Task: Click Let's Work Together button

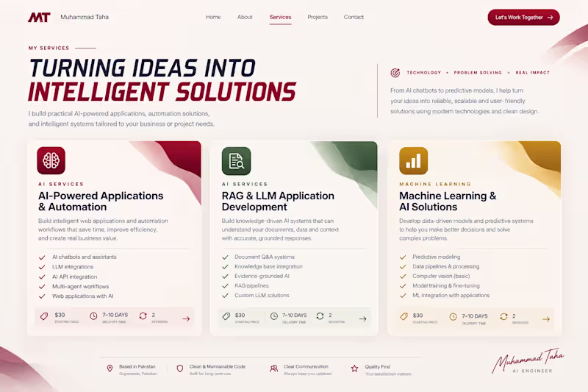Action: pyautogui.click(x=523, y=17)
